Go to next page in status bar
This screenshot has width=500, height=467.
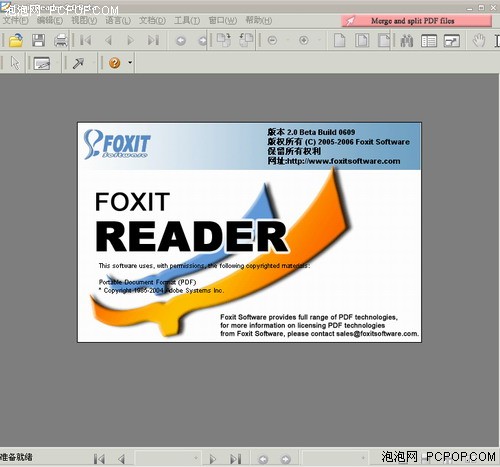[x=212, y=459]
